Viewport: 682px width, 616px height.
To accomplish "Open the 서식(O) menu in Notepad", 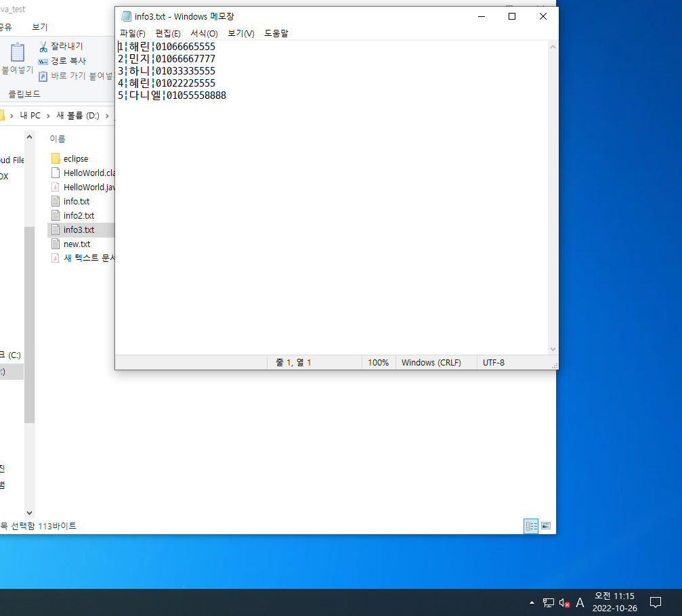I will point(204,33).
